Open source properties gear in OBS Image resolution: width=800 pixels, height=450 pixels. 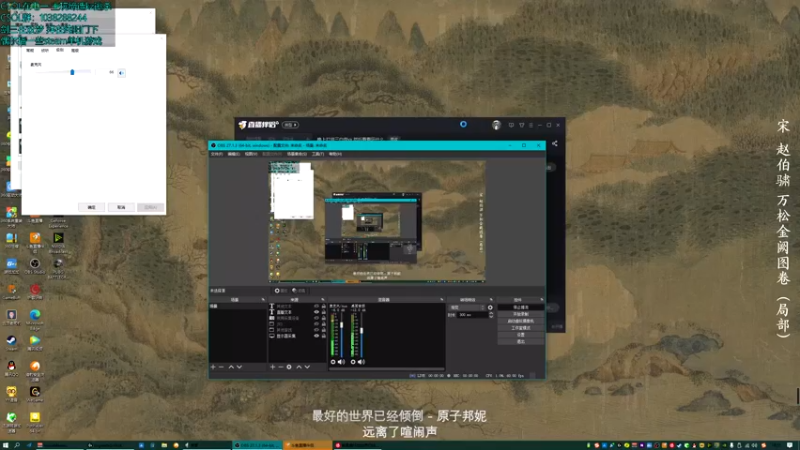tap(289, 367)
